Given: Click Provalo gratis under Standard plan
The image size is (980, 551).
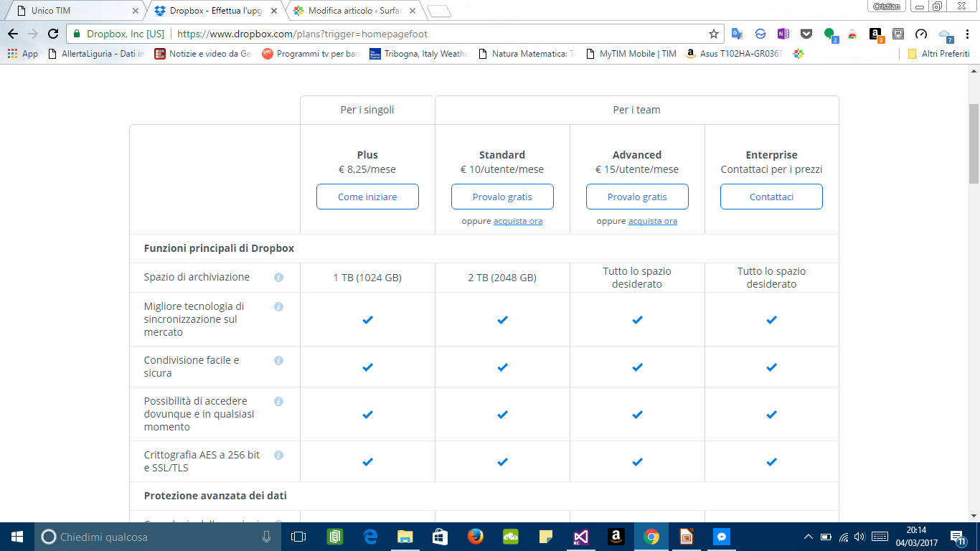Looking at the screenshot, I should click(x=502, y=197).
